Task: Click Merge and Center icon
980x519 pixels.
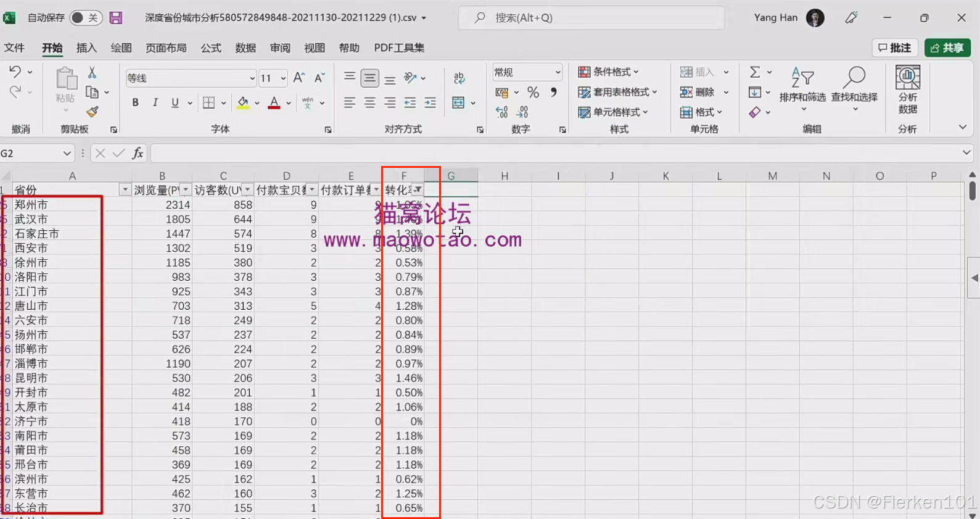Action: tap(458, 102)
